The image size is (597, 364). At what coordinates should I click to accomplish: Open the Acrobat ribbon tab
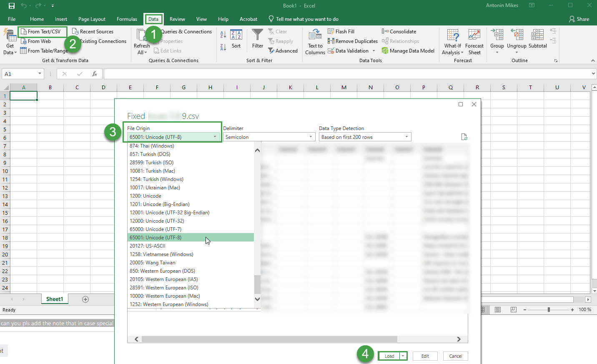click(x=248, y=19)
